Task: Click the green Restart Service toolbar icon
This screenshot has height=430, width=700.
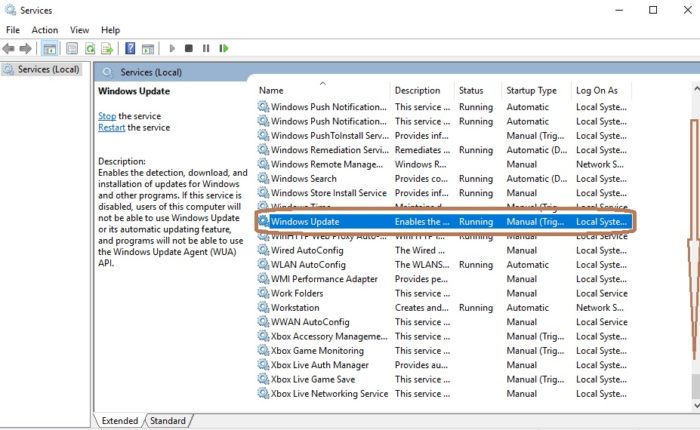Action: pyautogui.click(x=223, y=48)
